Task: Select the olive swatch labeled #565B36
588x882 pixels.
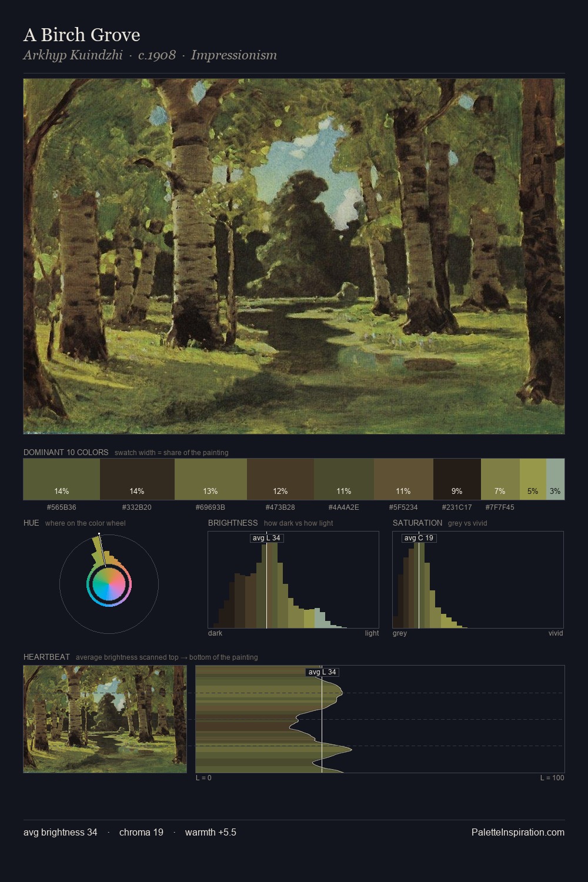Action: [62, 479]
